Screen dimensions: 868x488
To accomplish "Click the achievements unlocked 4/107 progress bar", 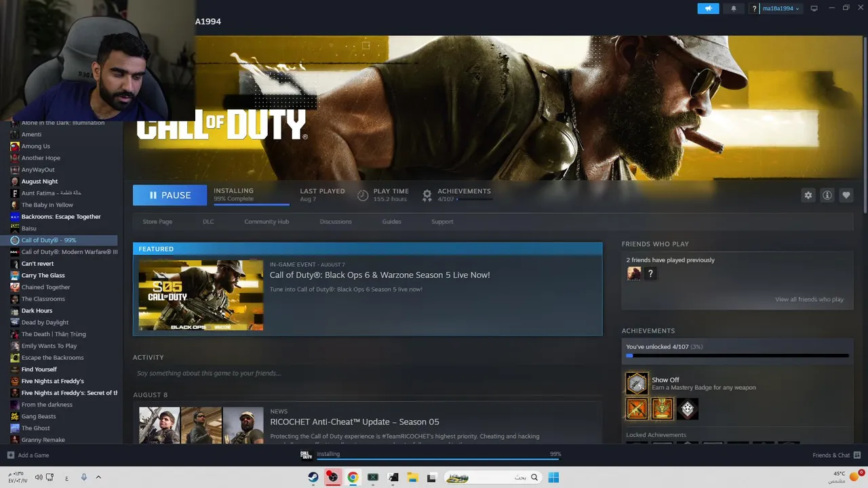I will (x=737, y=355).
